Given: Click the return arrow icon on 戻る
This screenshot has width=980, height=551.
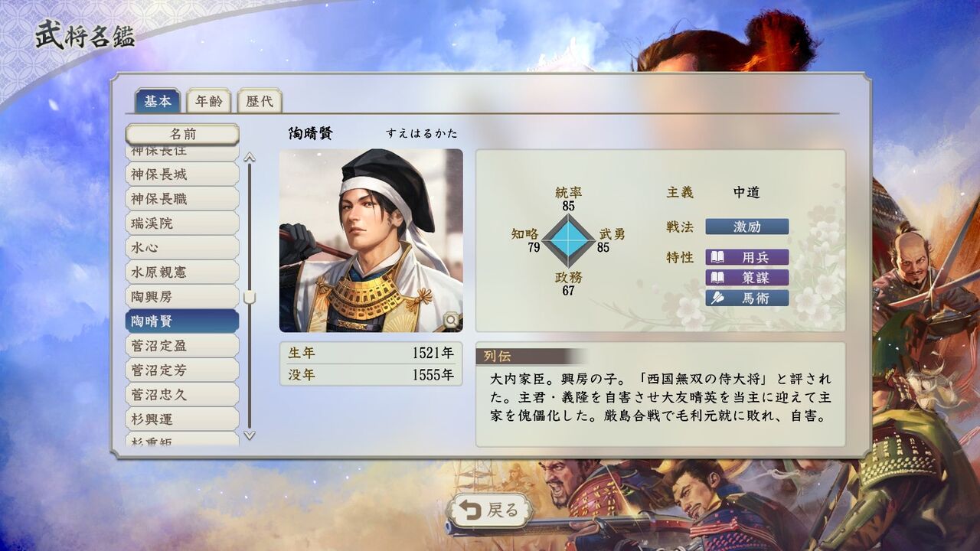Looking at the screenshot, I should pos(469,510).
